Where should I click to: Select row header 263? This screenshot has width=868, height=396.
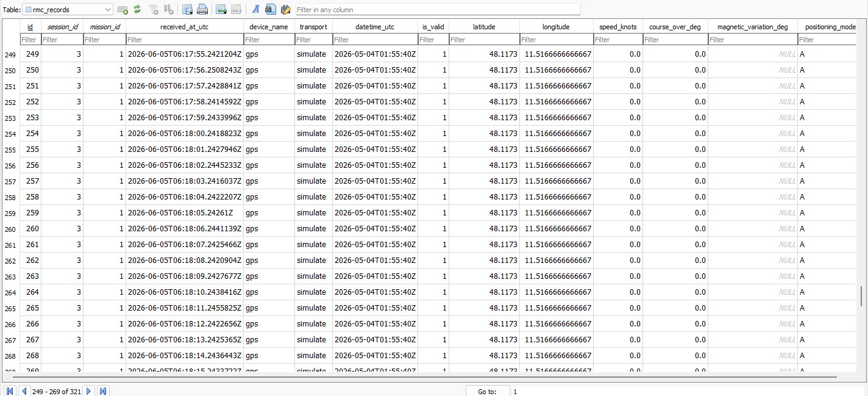coord(10,276)
